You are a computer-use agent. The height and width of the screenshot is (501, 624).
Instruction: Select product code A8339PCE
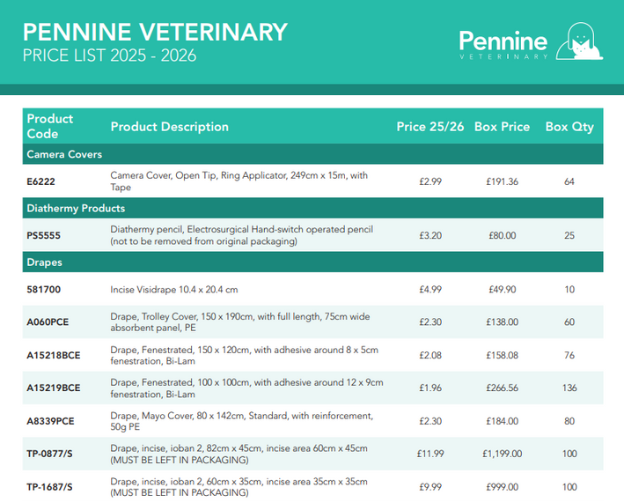tap(51, 421)
